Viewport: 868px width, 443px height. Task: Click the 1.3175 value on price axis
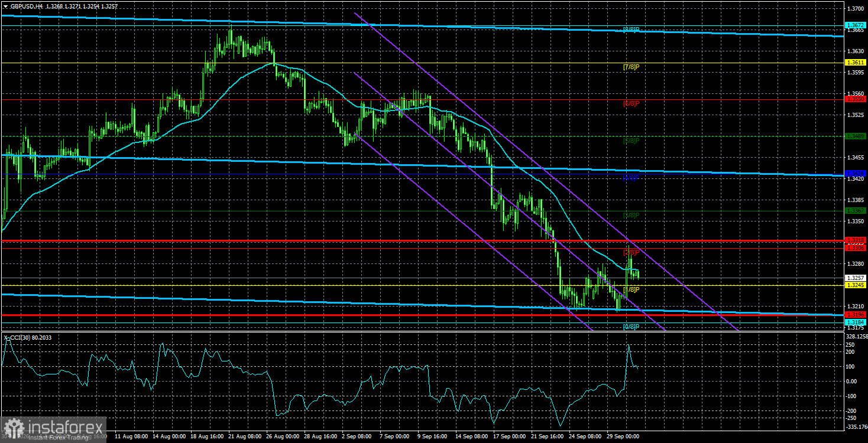856,328
